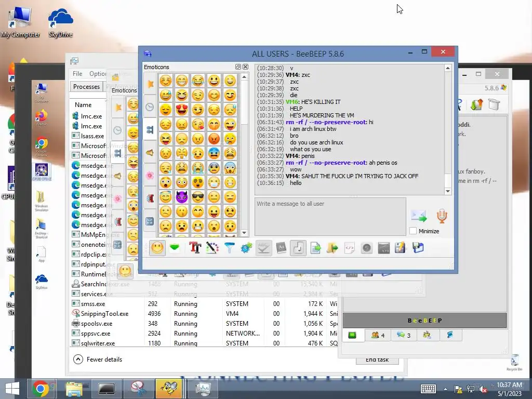Click chat history scrollbar down arrow
Screen dimensions: 532x399
click(448, 191)
